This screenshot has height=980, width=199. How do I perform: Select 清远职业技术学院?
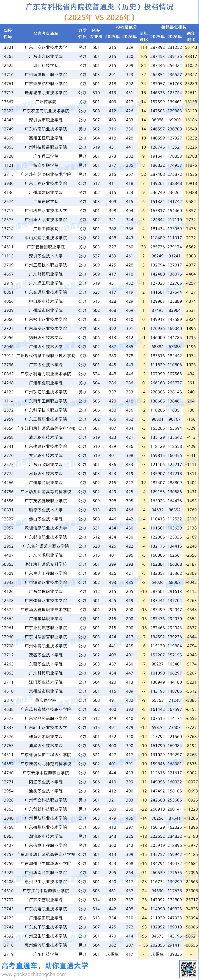(x=46, y=437)
